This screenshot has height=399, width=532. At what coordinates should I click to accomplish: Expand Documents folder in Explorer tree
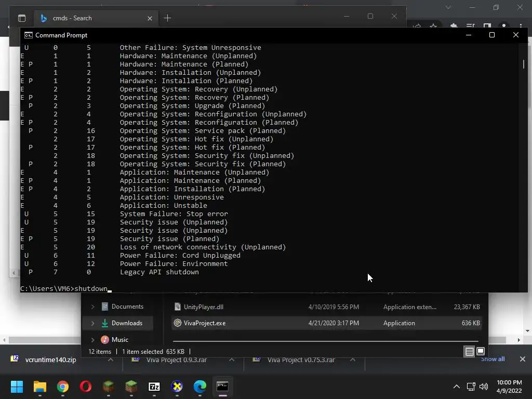[92, 307]
